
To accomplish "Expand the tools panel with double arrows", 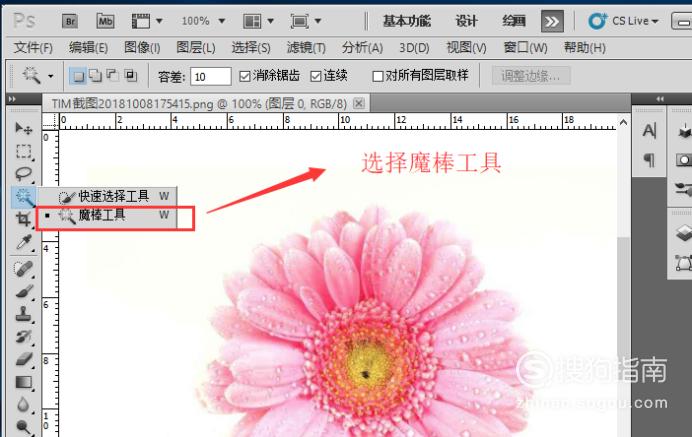I will coord(12,99).
